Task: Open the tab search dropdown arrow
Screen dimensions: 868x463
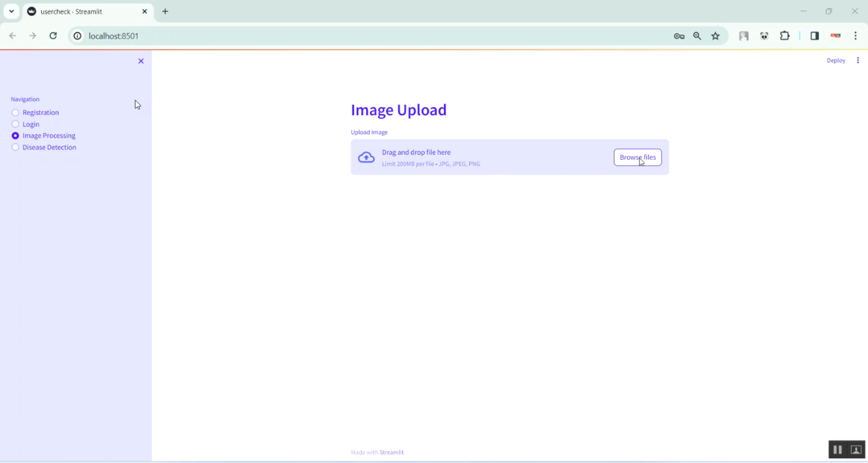Action: click(12, 12)
